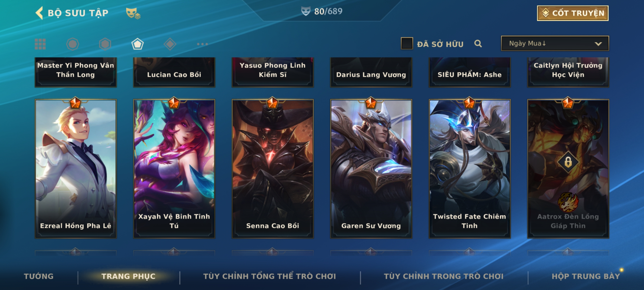This screenshot has height=290, width=644.
Task: Choose the Senna Cao Bồi skin card
Action: [273, 169]
